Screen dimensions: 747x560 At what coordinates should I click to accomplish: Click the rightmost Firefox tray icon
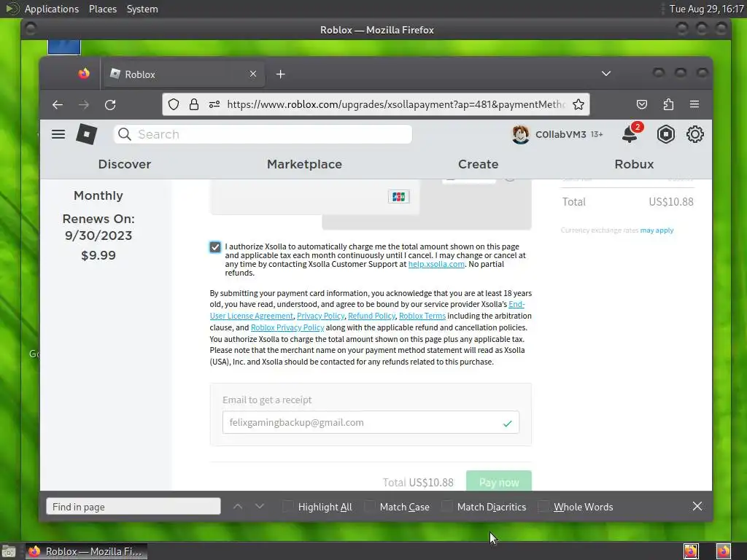pos(723,551)
